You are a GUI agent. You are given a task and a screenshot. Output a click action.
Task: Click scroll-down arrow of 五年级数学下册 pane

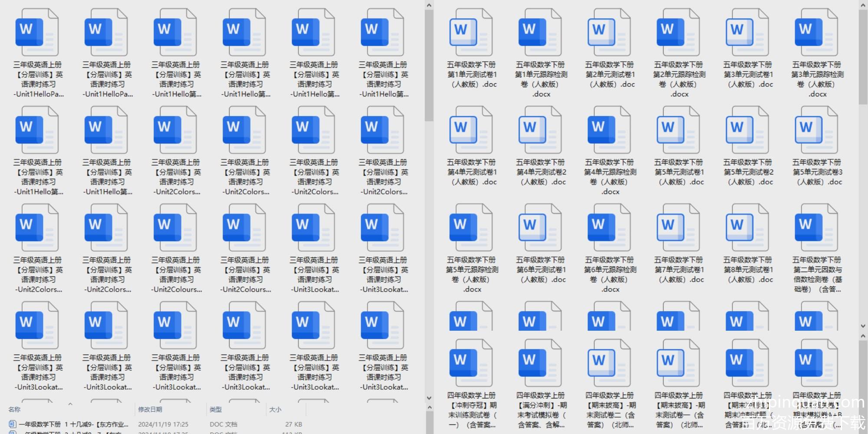tap(863, 326)
